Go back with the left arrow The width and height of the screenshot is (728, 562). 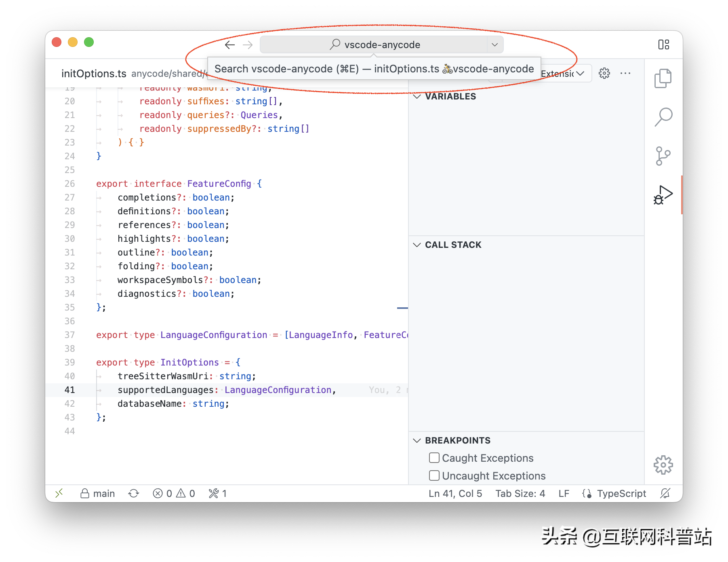coord(230,45)
